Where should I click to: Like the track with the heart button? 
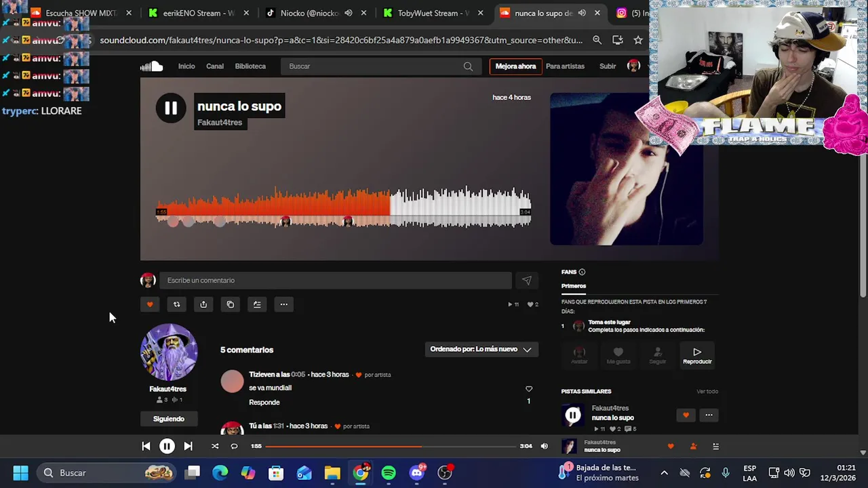(x=150, y=304)
